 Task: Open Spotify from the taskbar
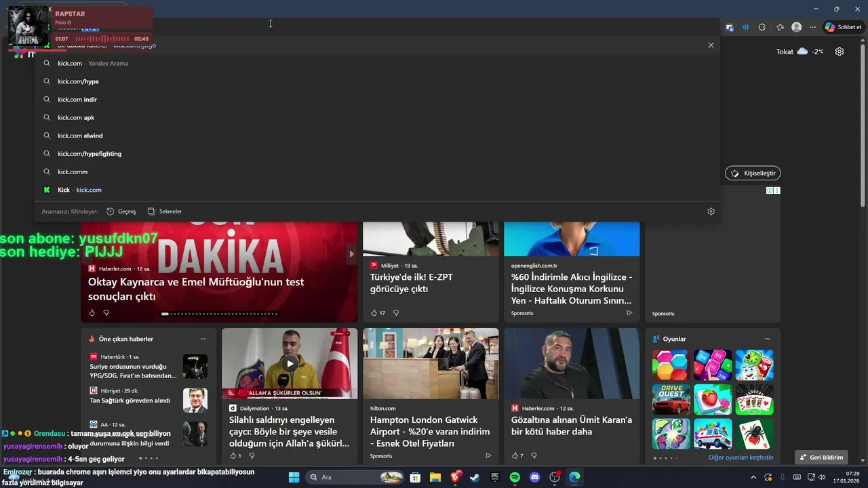click(x=515, y=477)
